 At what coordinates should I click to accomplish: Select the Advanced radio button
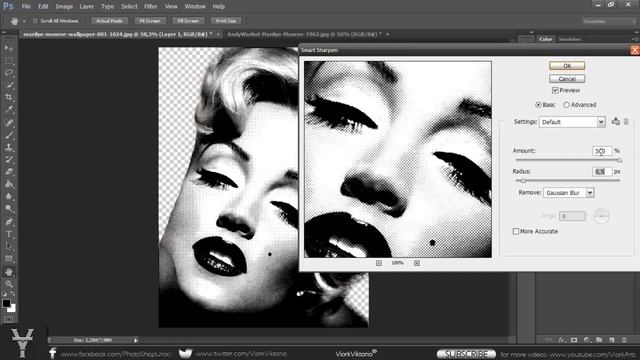pos(566,105)
